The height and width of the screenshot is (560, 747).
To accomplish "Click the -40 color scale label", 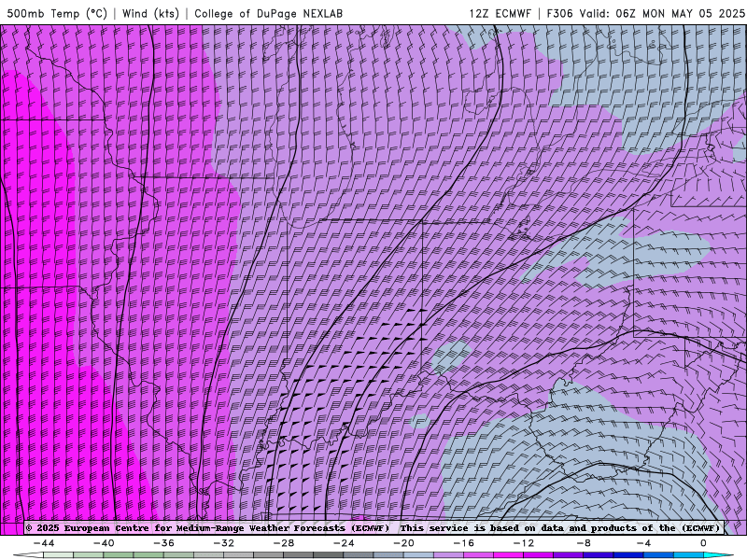I will [x=104, y=543].
